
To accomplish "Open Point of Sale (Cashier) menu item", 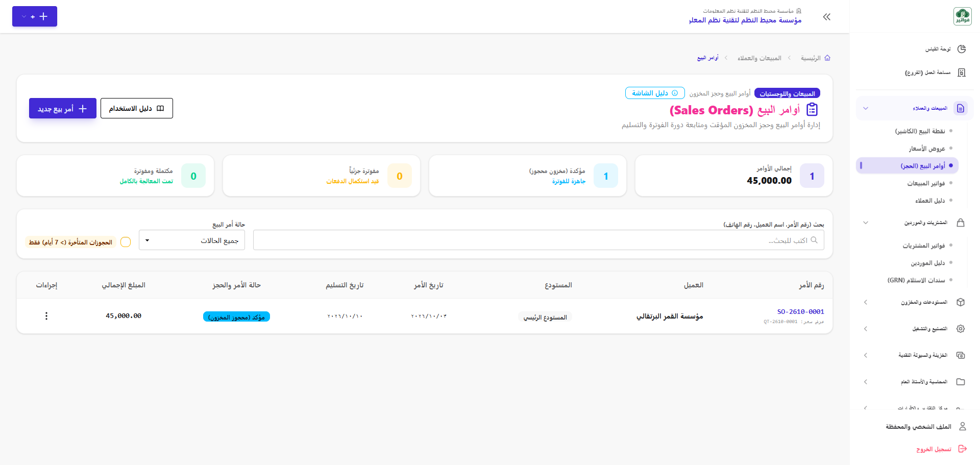I will pyautogui.click(x=920, y=131).
